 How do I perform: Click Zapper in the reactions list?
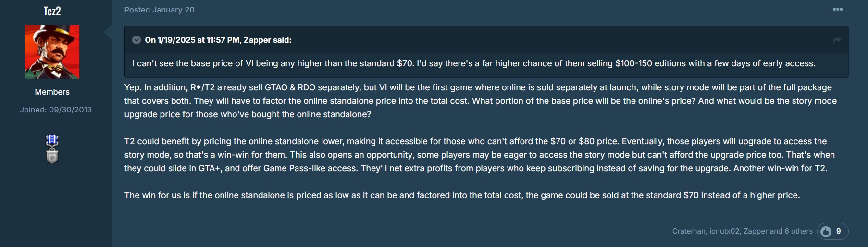pos(756,231)
